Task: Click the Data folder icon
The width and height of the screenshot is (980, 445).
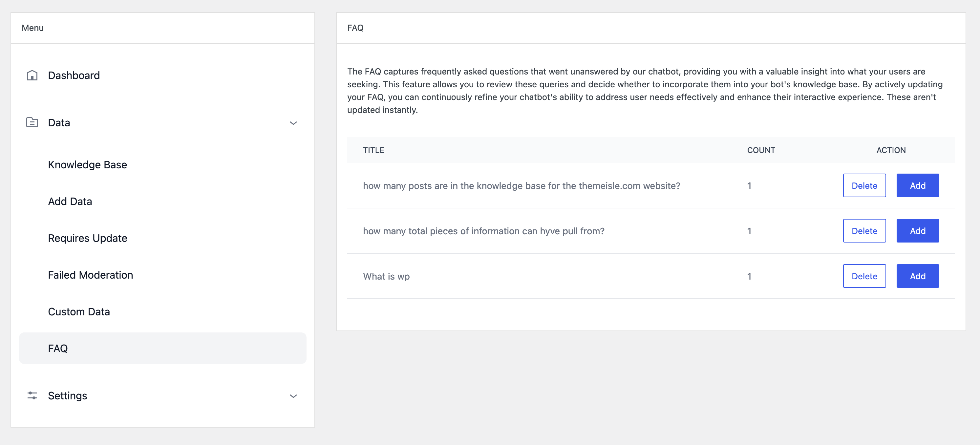Action: (32, 122)
